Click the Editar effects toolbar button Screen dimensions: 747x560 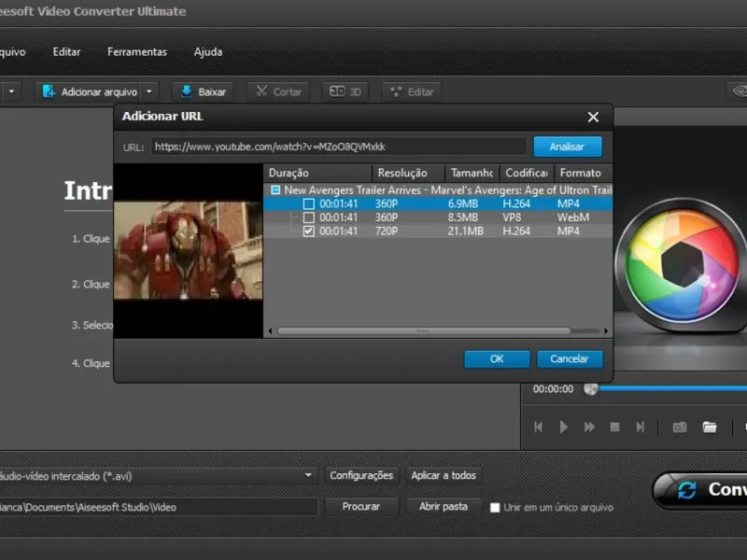point(411,91)
